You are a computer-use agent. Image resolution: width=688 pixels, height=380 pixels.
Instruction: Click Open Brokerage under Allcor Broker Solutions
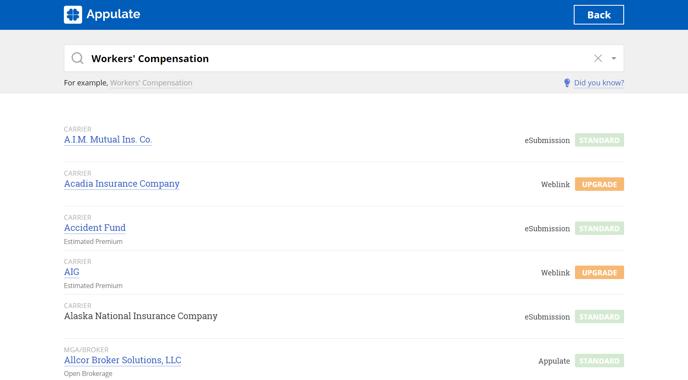(x=88, y=374)
